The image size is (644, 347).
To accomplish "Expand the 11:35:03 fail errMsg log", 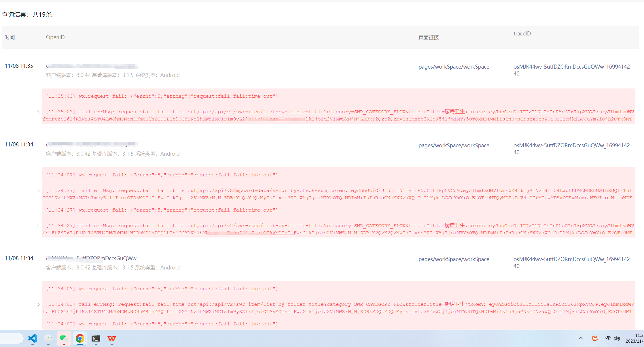I will tap(39, 112).
